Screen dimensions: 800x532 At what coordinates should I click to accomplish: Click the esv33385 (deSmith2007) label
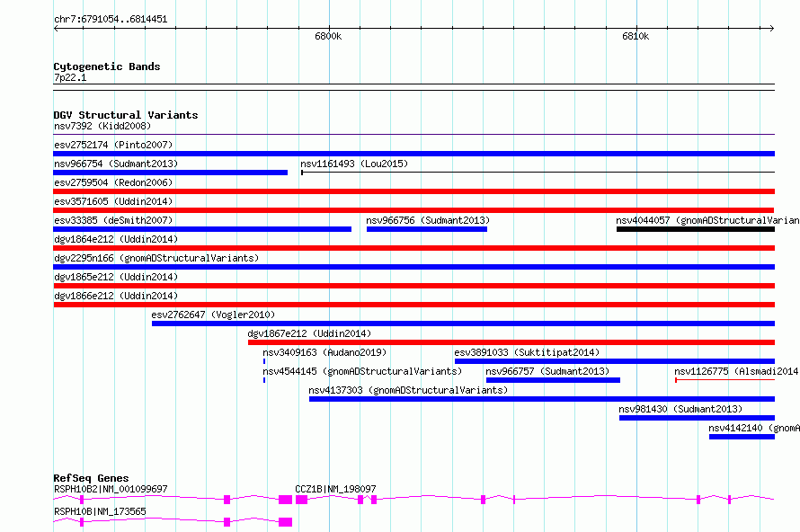113,220
